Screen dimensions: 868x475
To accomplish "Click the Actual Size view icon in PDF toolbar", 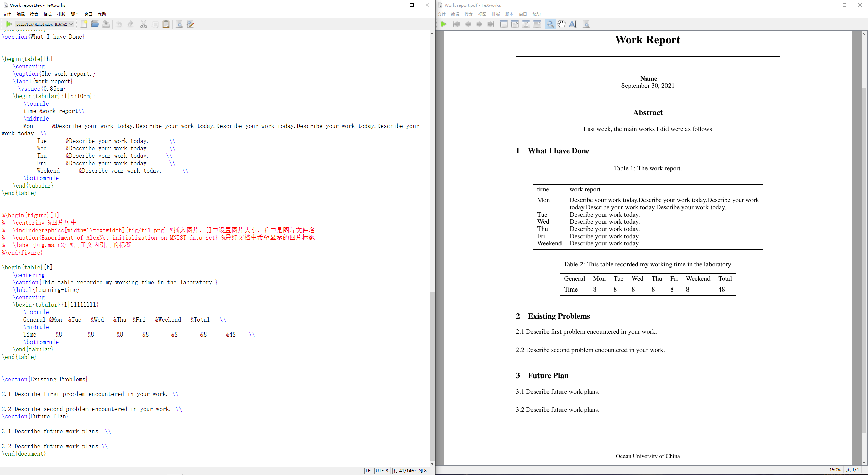I will pos(504,24).
